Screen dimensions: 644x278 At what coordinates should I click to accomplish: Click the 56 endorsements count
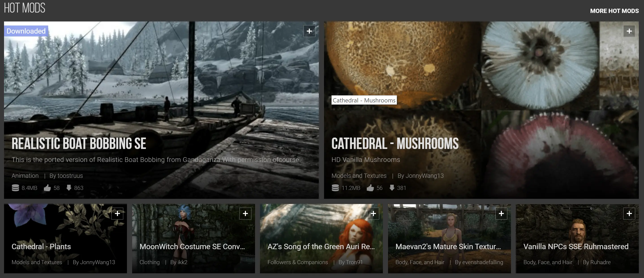[x=380, y=188]
